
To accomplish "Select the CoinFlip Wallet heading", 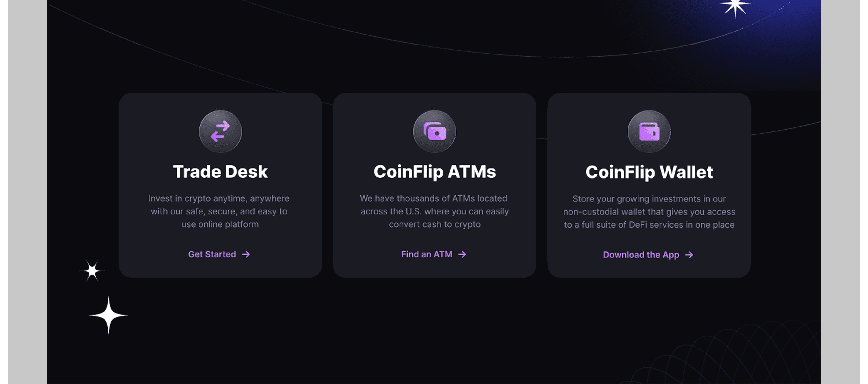I will [649, 172].
